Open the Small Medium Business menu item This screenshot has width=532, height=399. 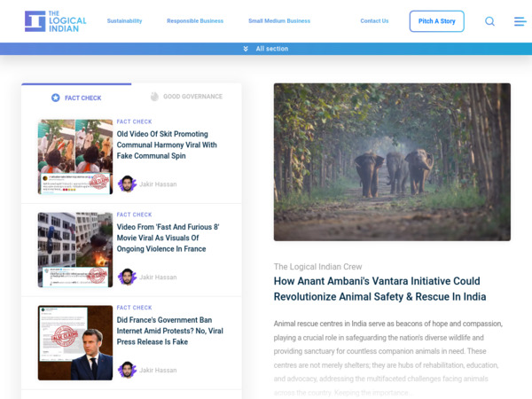(x=279, y=21)
